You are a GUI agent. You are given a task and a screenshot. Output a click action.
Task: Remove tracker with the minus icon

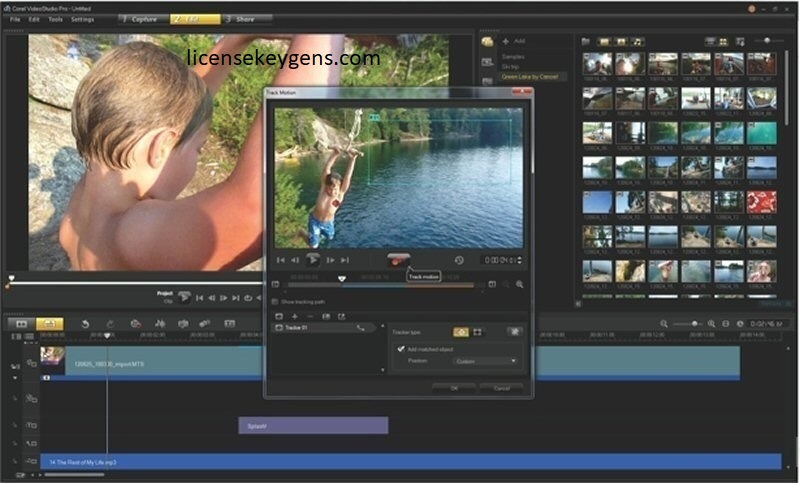(310, 317)
